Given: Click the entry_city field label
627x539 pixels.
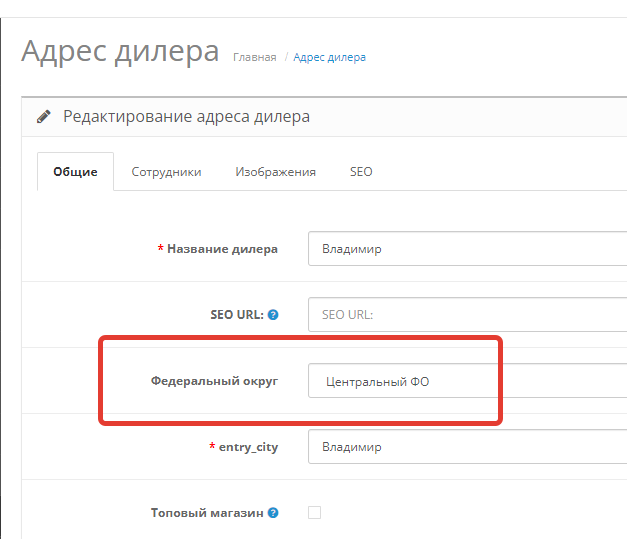Looking at the screenshot, I should [248, 447].
